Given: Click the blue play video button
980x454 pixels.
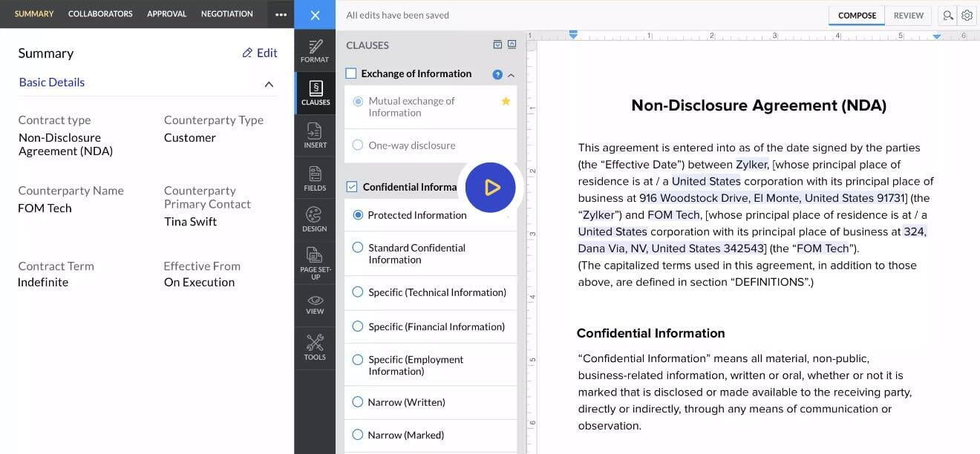Looking at the screenshot, I should [x=491, y=188].
